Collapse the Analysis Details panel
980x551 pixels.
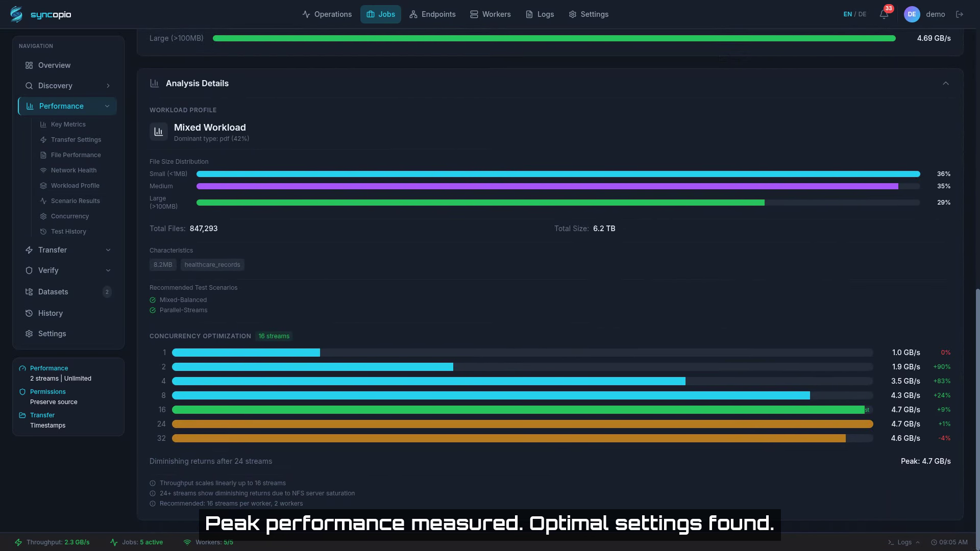coord(946,83)
